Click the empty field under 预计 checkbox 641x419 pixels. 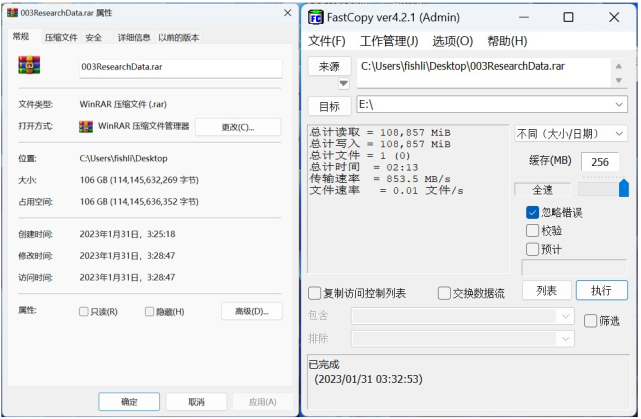[x=574, y=268]
